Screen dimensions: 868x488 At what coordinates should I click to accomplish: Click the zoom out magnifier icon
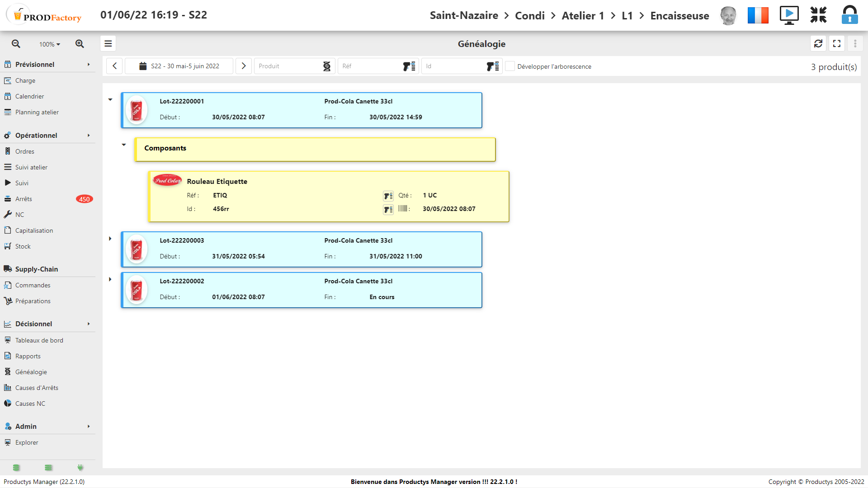[x=16, y=44]
